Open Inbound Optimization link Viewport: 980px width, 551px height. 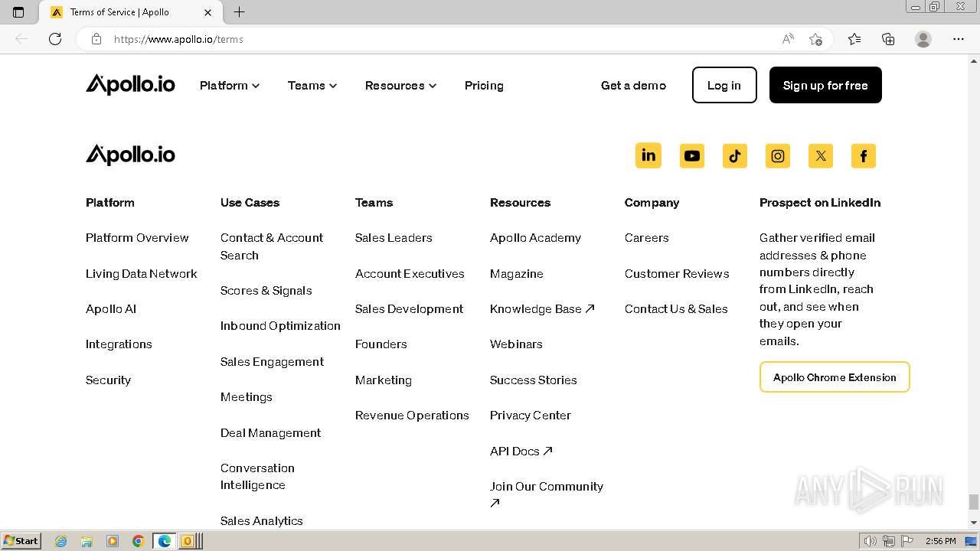tap(280, 326)
